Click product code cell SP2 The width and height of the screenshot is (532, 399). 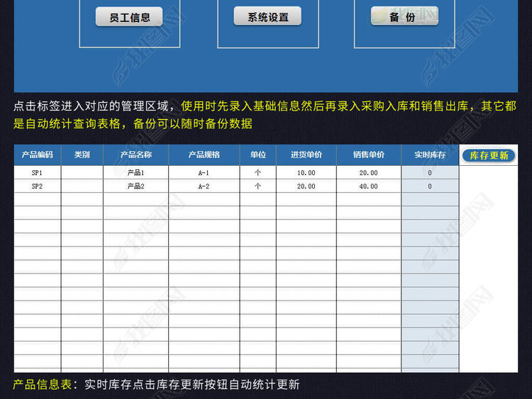tap(38, 186)
